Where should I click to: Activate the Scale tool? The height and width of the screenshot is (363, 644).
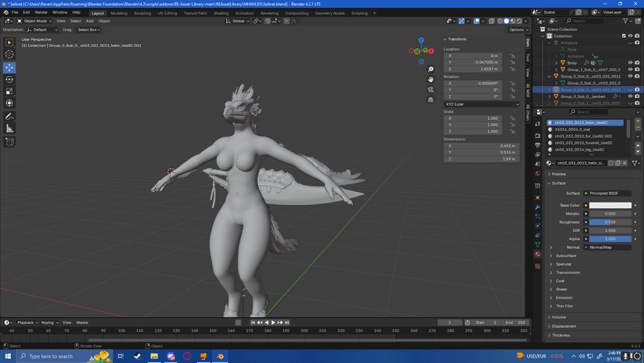click(10, 91)
